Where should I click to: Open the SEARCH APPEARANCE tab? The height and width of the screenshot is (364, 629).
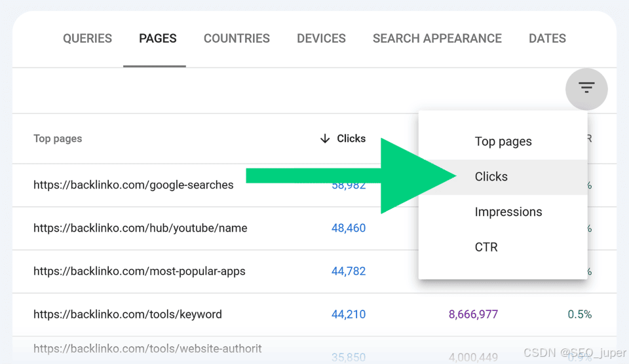coord(437,39)
